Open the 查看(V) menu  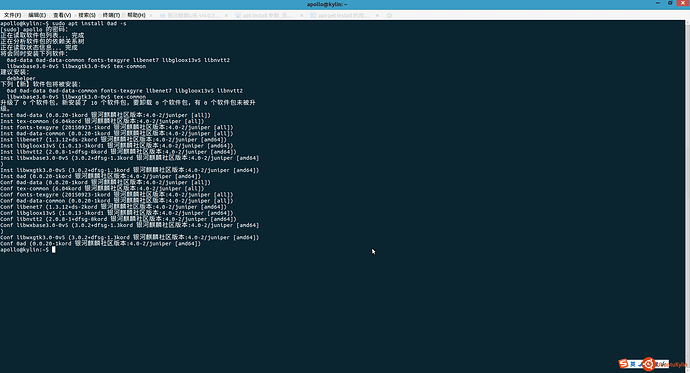tap(62, 15)
